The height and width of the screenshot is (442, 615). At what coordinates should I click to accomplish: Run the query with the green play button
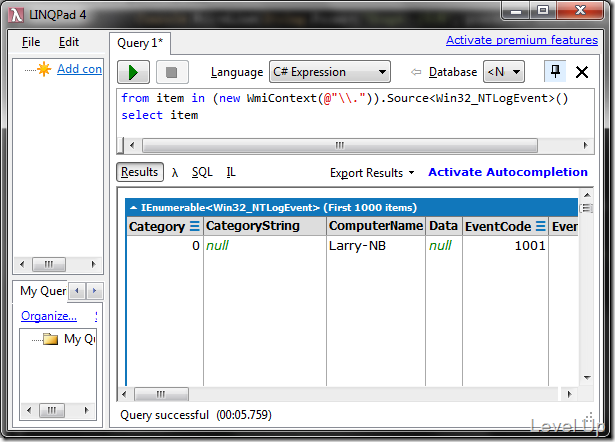[x=133, y=72]
